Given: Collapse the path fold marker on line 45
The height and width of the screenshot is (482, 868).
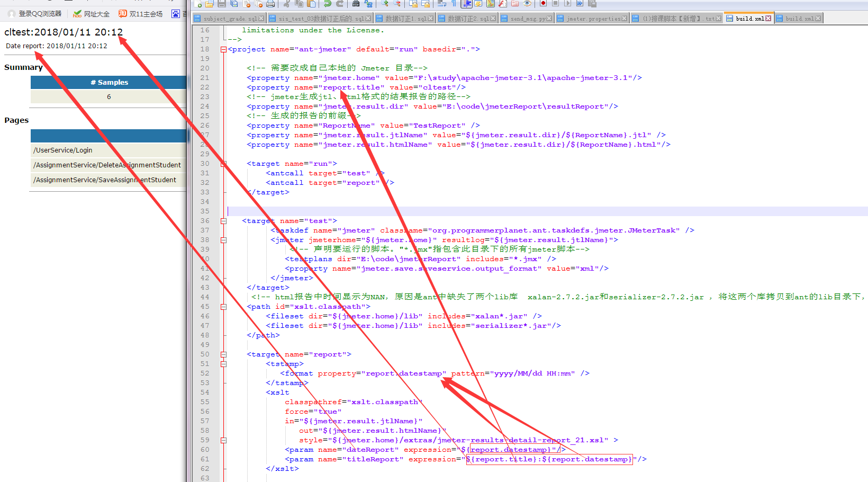Looking at the screenshot, I should tap(223, 307).
